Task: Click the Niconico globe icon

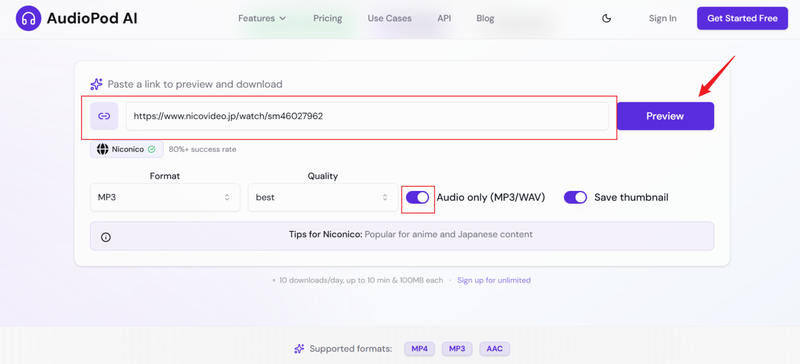Action: point(103,150)
